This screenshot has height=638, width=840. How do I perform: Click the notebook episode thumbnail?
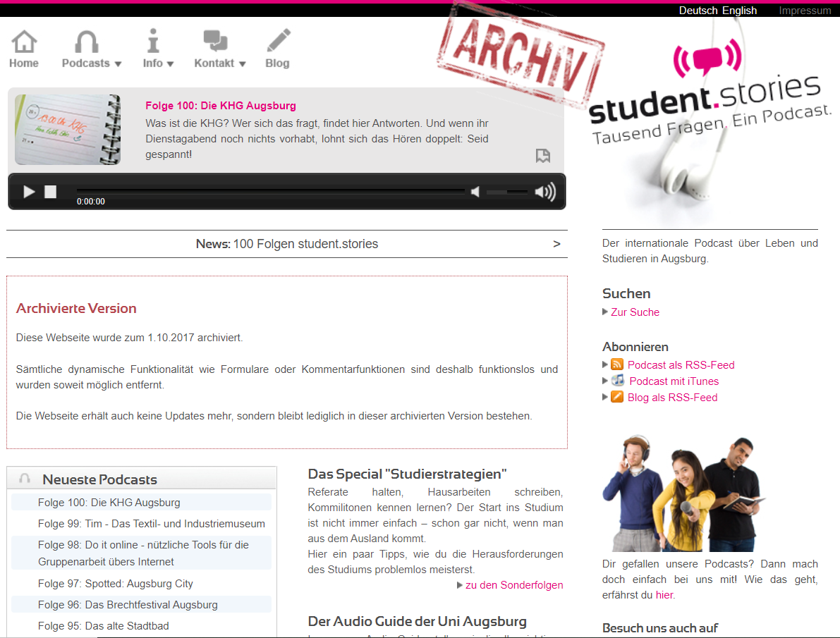[68, 130]
